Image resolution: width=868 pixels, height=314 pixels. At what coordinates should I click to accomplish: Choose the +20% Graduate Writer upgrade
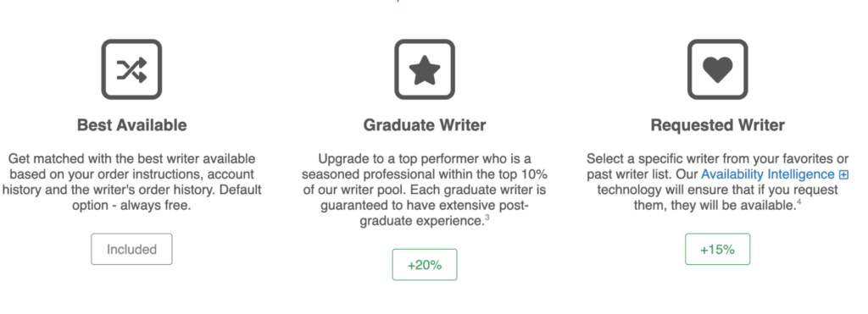425,265
